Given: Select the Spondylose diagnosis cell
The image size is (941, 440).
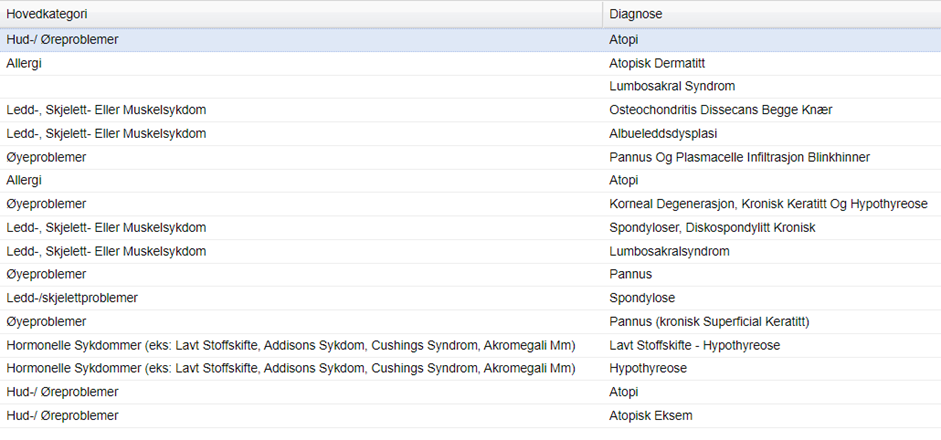Looking at the screenshot, I should coord(642,298).
